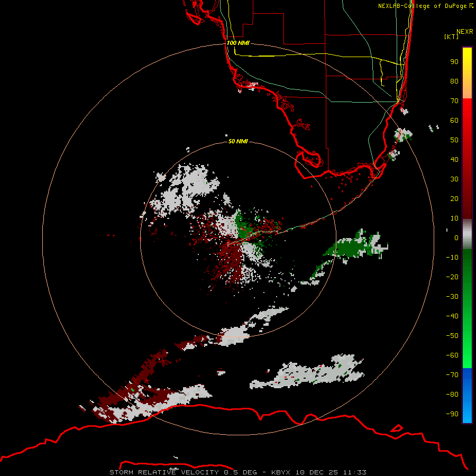Click the 40 value on the velocity scale
476x476 pixels.
pos(454,159)
